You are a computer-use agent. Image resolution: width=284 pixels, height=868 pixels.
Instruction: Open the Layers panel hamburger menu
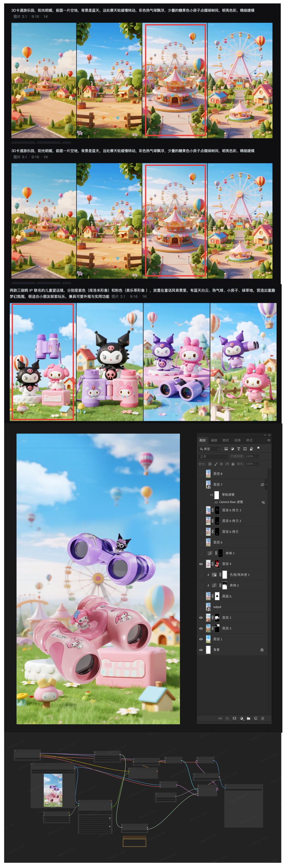(x=268, y=440)
